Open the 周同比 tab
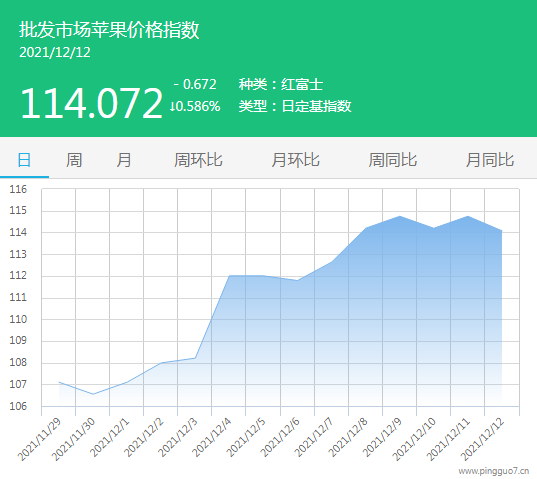This screenshot has height=479, width=537. tap(392, 160)
